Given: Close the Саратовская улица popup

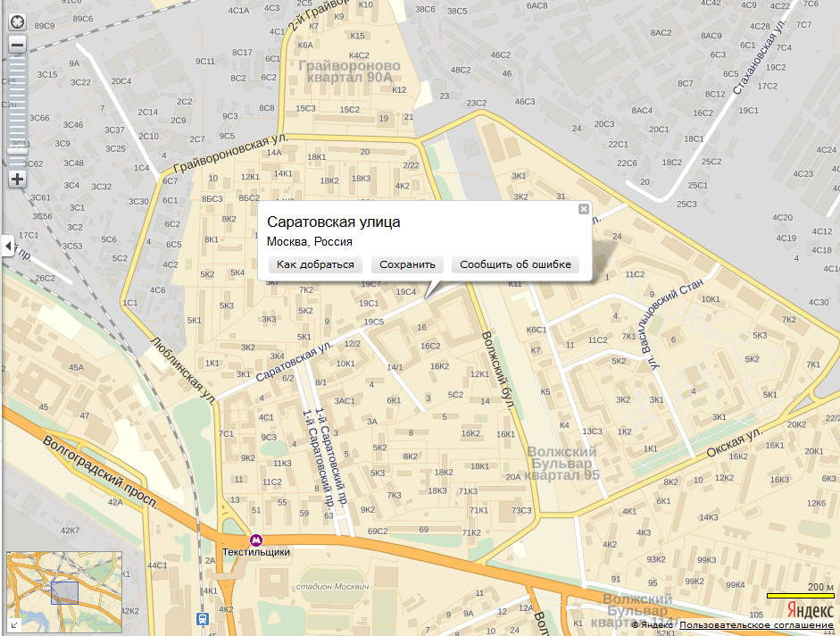Looking at the screenshot, I should [x=584, y=209].
